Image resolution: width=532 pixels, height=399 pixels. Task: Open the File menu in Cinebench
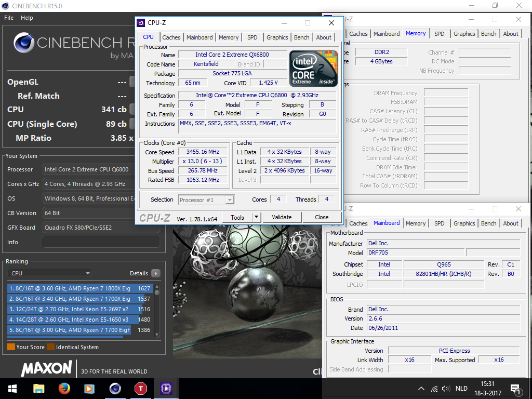point(9,18)
